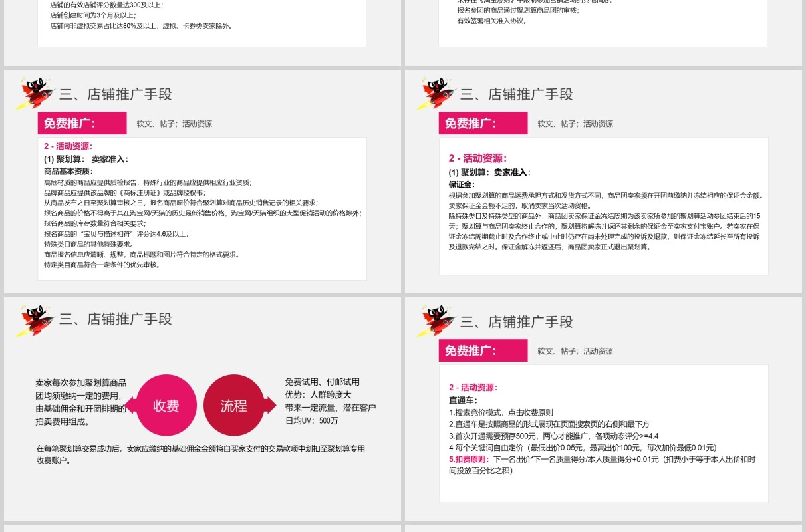The width and height of the screenshot is (806, 532).
Task: Click line starting 根据参加聚划算的商品运费承担方式
Action: point(607,196)
